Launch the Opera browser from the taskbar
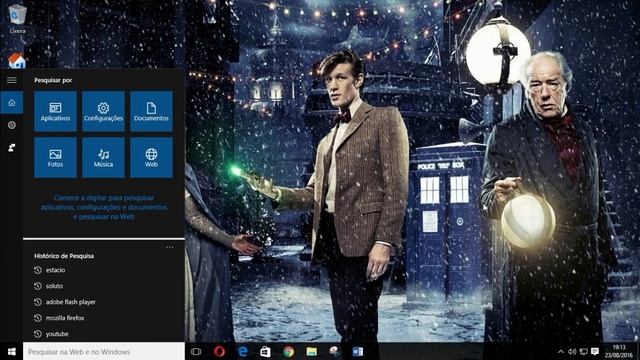The height and width of the screenshot is (360, 640). point(219,351)
